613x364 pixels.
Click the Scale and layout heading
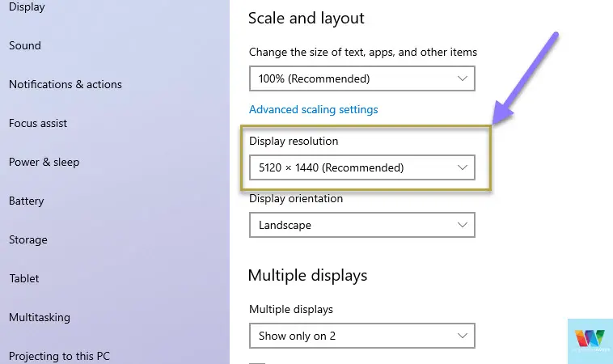point(306,19)
